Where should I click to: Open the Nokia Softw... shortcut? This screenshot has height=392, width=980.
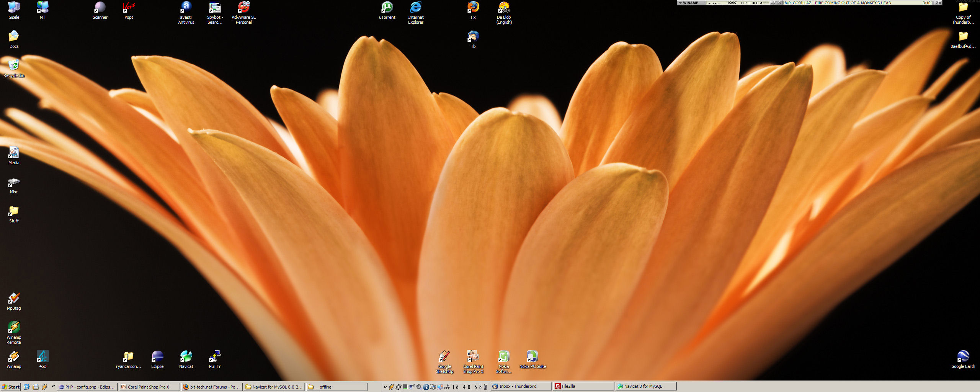point(504,362)
